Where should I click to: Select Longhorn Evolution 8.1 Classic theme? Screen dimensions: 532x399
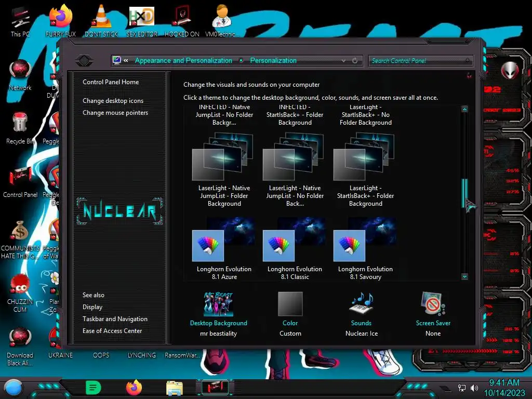tap(295, 249)
